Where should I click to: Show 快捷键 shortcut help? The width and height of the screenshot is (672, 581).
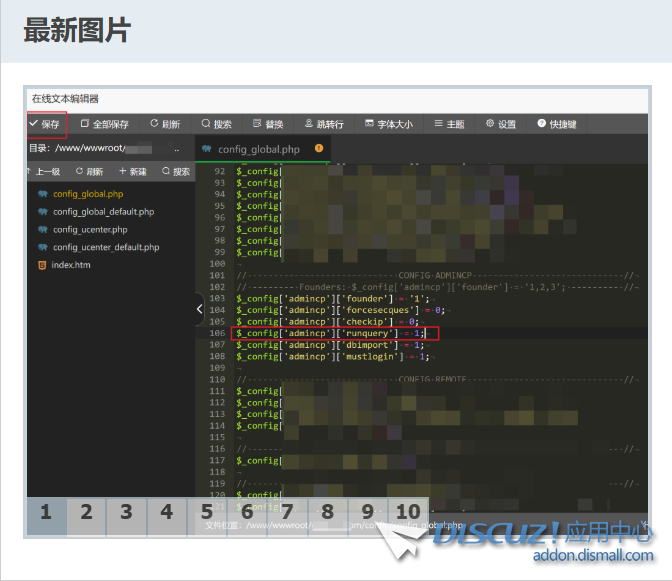point(556,124)
